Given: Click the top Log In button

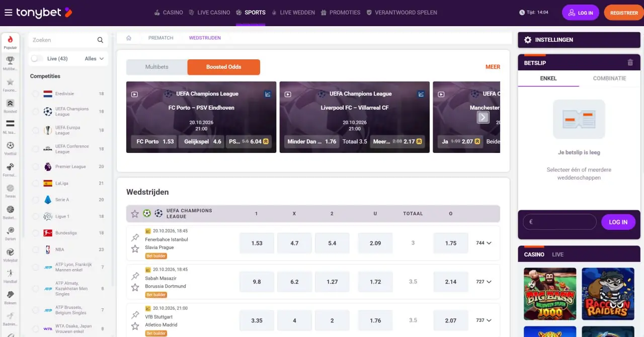Looking at the screenshot, I should 581,13.
